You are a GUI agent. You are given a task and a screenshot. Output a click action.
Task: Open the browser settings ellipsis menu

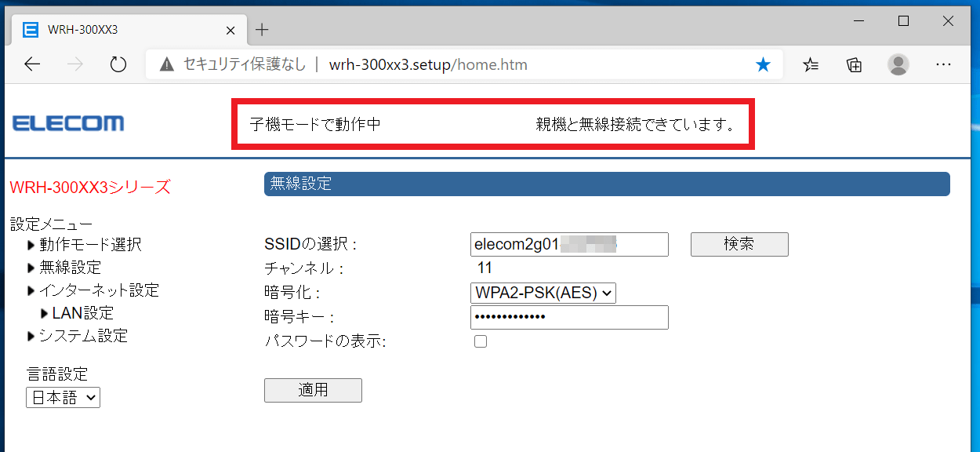click(x=944, y=64)
